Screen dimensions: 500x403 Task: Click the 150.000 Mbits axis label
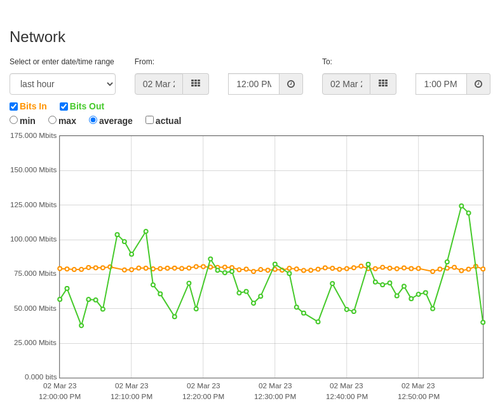coord(33,170)
